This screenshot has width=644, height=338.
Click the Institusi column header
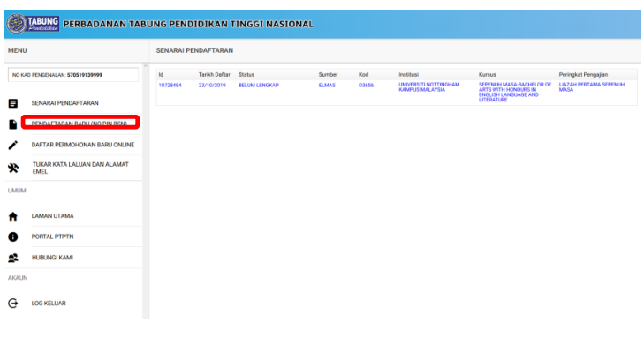[x=409, y=75]
